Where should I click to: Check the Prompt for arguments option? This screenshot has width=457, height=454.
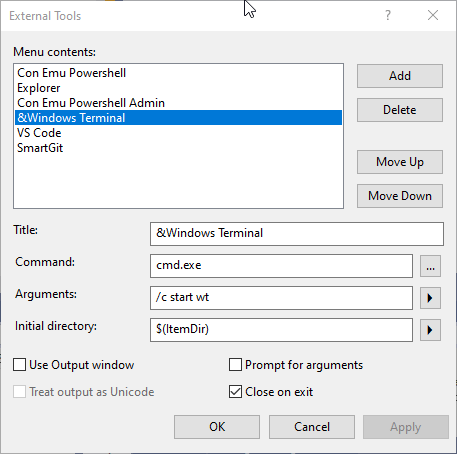click(x=235, y=365)
